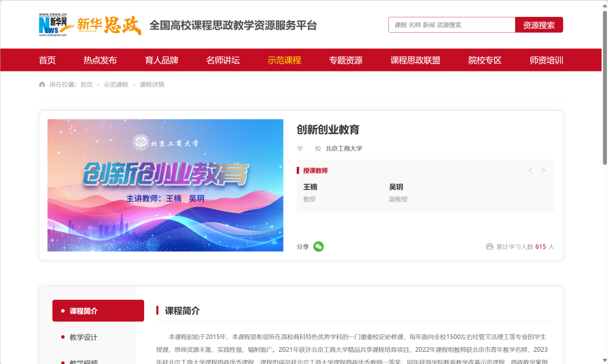Viewport: 608px width, 364px height.
Task: Open the 热点发布 menu
Action: coord(100,60)
